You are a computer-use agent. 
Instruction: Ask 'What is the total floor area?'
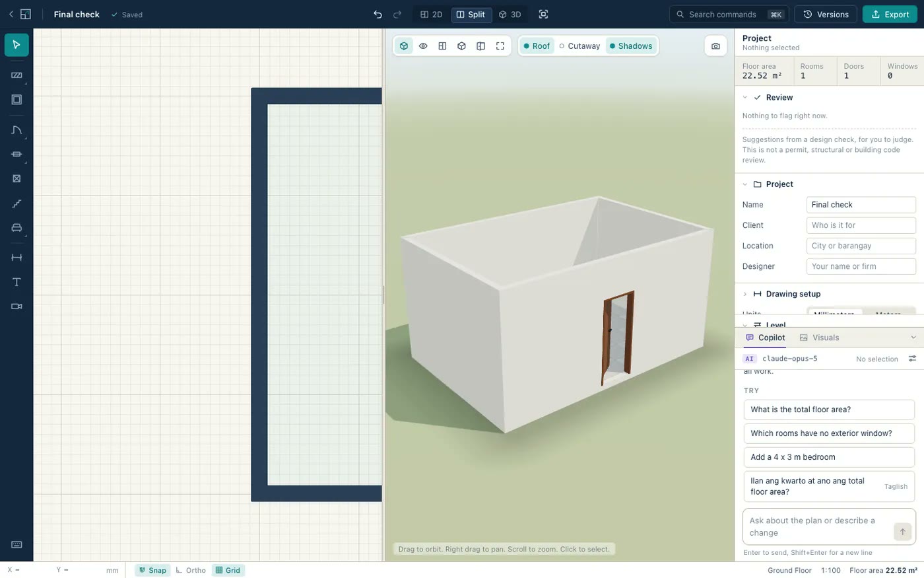(829, 410)
